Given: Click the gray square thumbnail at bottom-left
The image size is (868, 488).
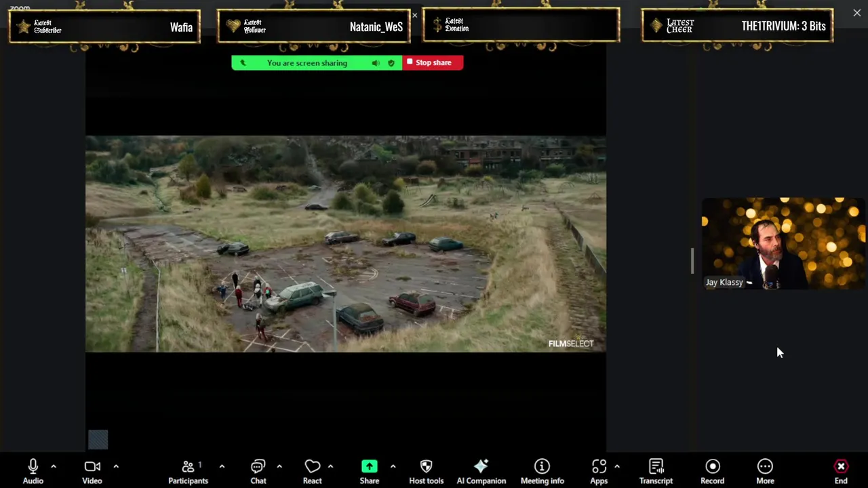Looking at the screenshot, I should tap(98, 439).
